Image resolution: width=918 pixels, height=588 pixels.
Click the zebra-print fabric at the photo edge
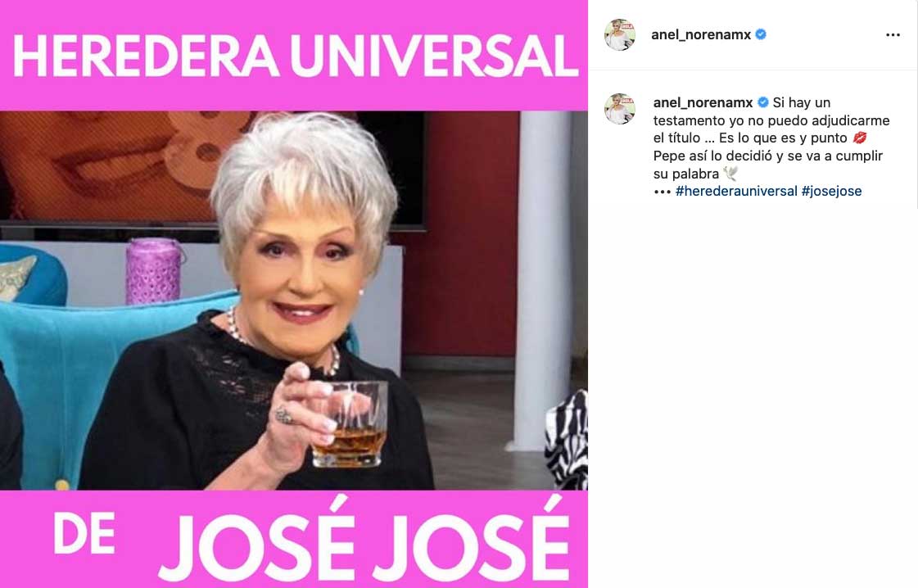(567, 439)
